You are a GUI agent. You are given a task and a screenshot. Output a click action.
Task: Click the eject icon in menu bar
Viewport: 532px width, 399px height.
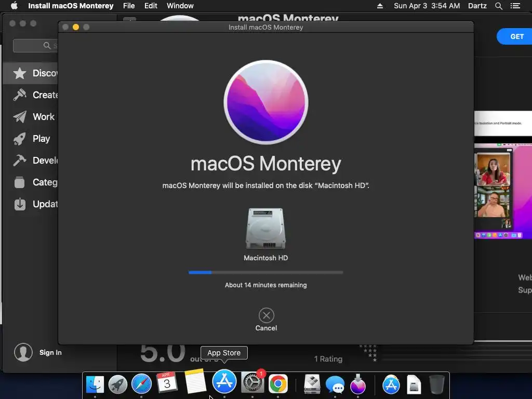(x=380, y=6)
